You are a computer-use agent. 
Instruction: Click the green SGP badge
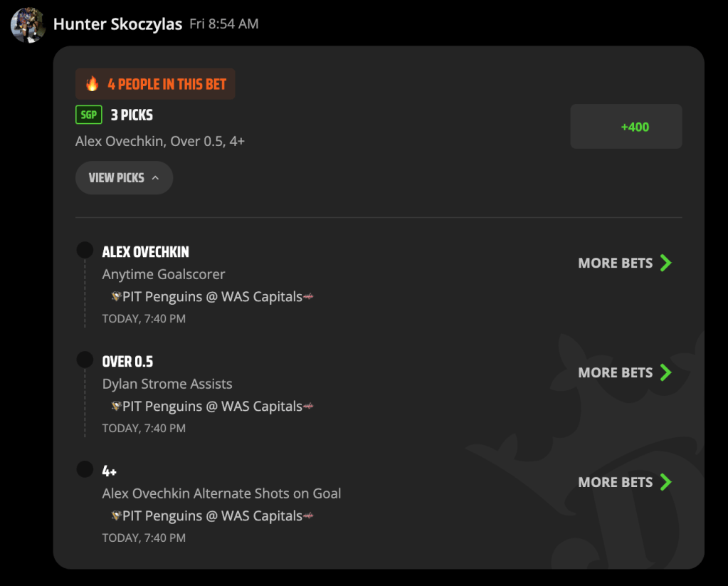pyautogui.click(x=89, y=115)
